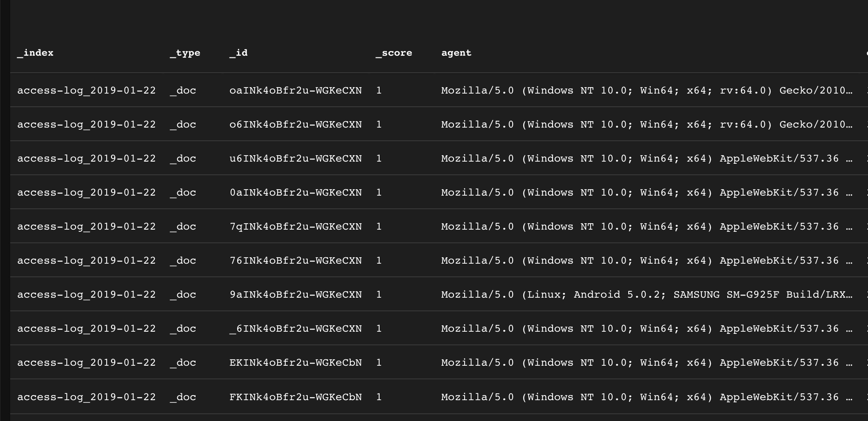Viewport: 868px width, 421px height.
Task: Click the first row's access-log_2019-01-22 index cell
Action: pyautogui.click(x=87, y=90)
